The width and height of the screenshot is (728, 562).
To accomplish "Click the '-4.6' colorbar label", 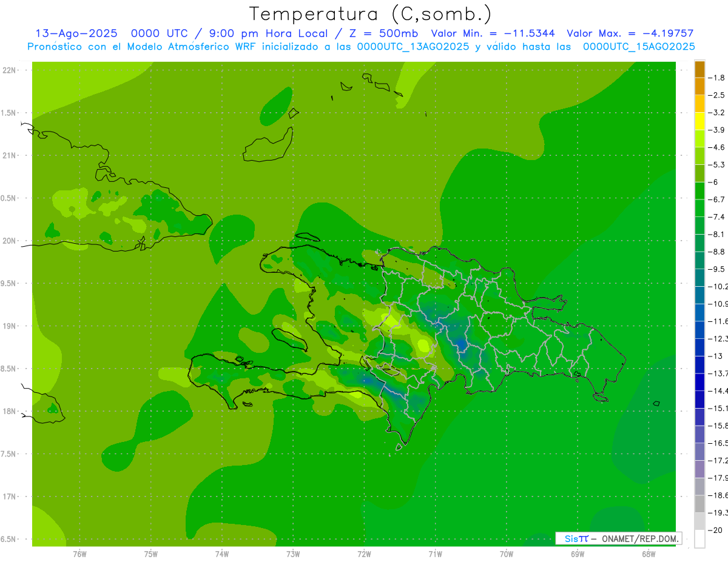I will pos(716,147).
